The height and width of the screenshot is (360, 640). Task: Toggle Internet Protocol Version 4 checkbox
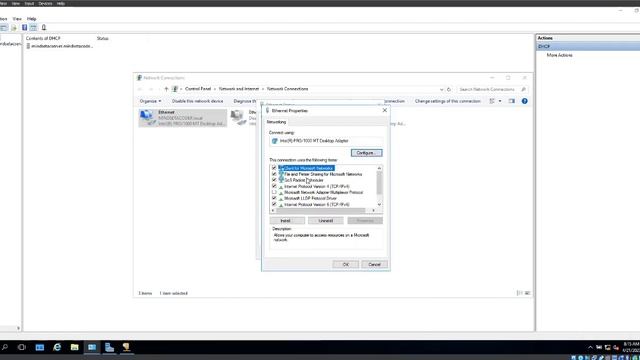tap(274, 186)
